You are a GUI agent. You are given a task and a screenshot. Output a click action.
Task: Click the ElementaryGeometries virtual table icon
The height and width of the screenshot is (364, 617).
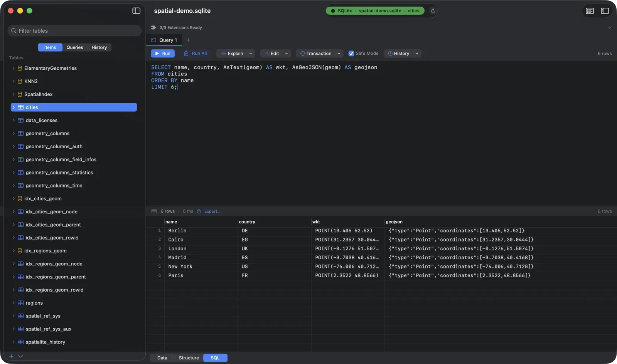point(20,68)
